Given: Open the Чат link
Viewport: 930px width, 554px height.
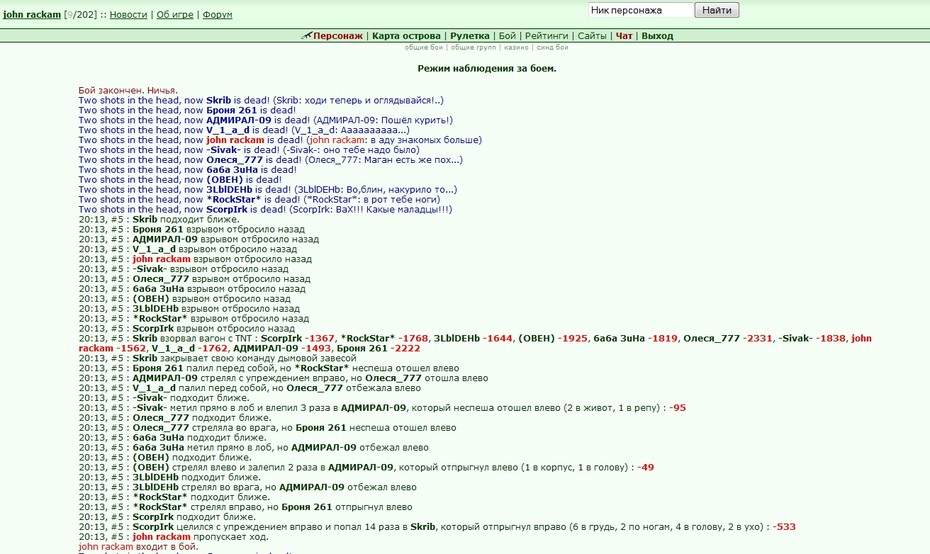Looking at the screenshot, I should pyautogui.click(x=624, y=36).
